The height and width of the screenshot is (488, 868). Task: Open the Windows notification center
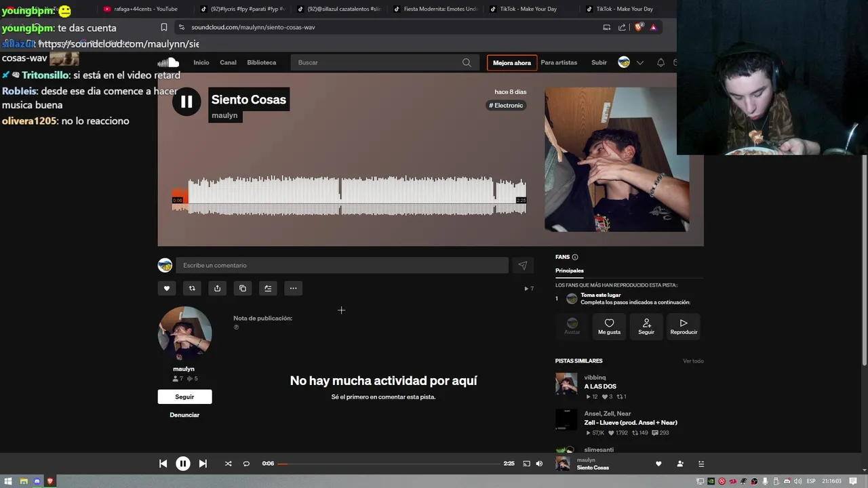tap(853, 481)
